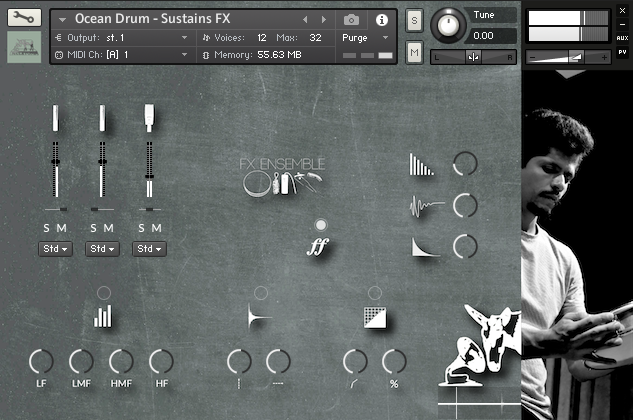Viewport: 633px width, 420px height.
Task: Click the LMF EQ knob
Action: pos(81,361)
